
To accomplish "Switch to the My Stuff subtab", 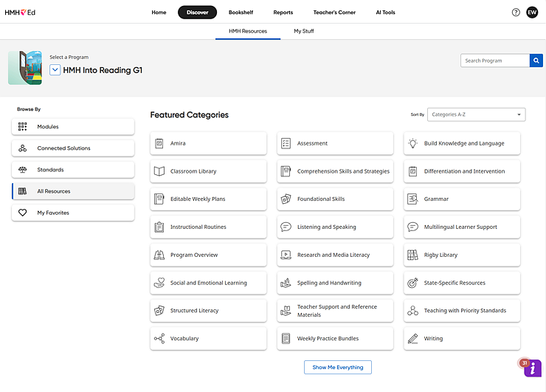I will pos(304,31).
